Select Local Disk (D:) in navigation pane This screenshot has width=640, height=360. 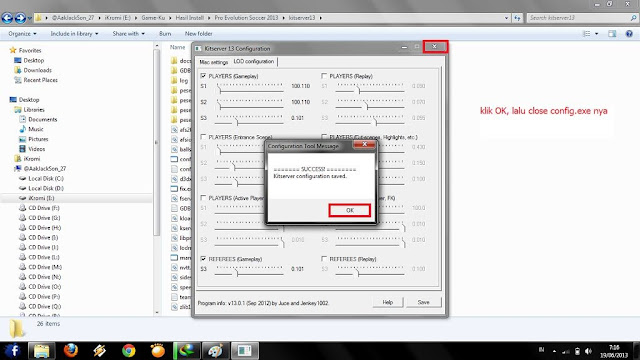tap(46, 188)
